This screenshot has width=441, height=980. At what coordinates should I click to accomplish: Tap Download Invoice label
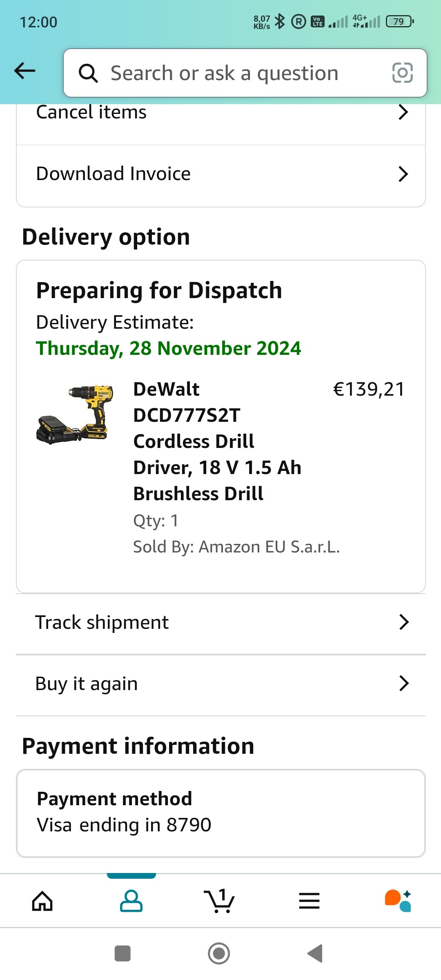(114, 174)
